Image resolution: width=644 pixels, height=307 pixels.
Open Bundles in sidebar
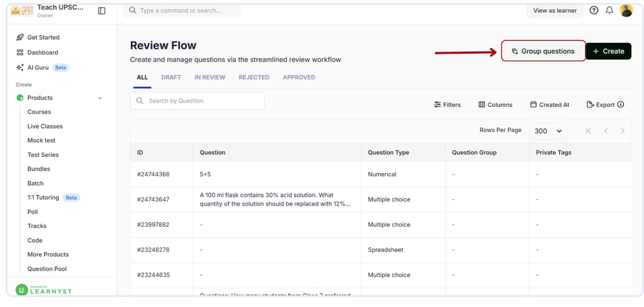(x=38, y=169)
